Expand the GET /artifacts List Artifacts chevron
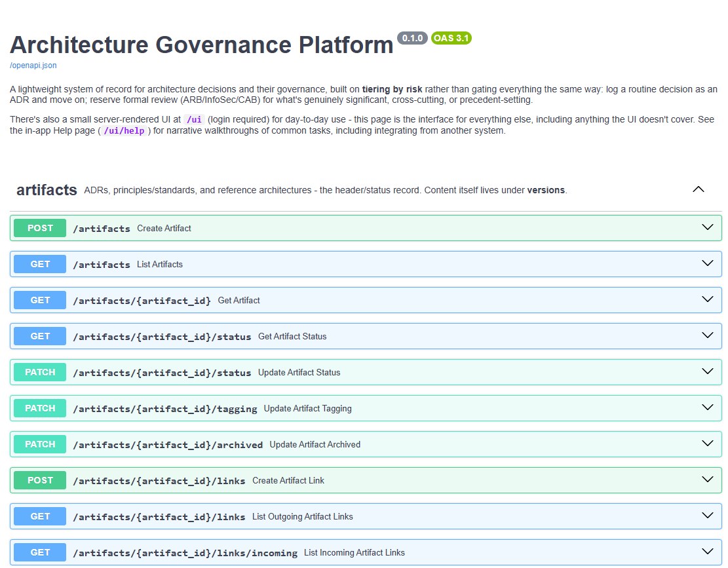This screenshot has width=728, height=568. (708, 263)
